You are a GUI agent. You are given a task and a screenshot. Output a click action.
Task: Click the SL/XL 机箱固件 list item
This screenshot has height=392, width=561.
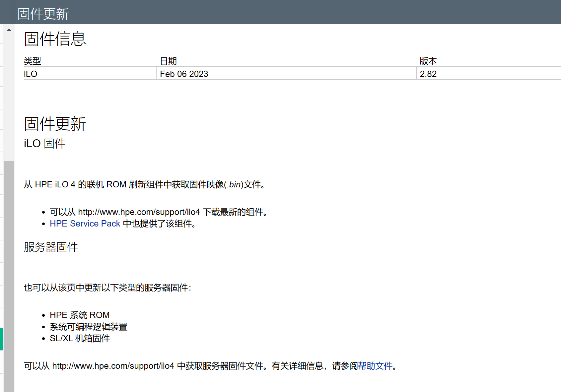point(79,338)
